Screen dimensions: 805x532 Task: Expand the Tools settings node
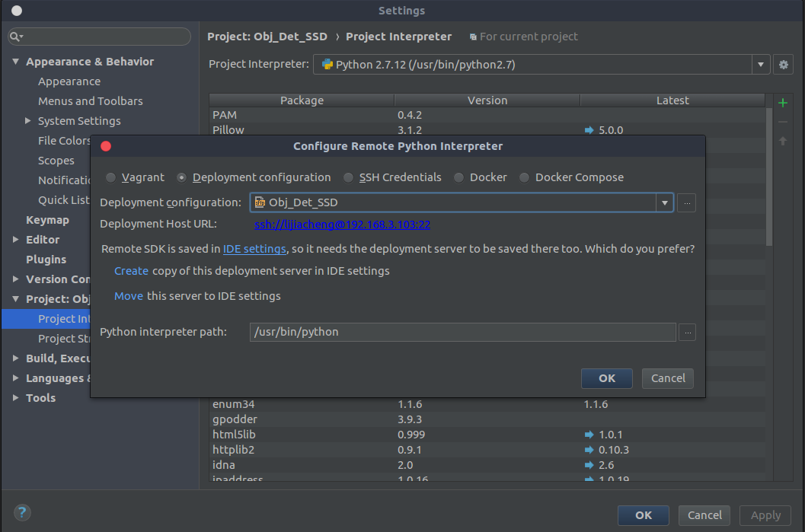click(x=15, y=397)
